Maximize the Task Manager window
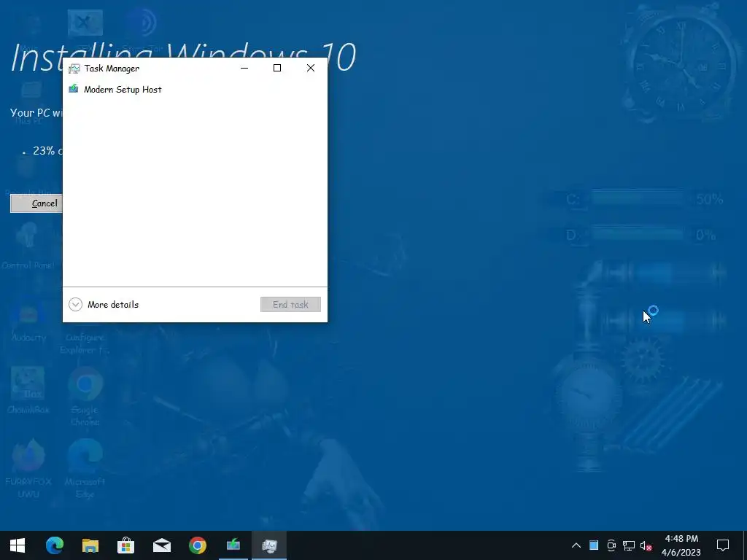The width and height of the screenshot is (747, 560). coord(276,68)
